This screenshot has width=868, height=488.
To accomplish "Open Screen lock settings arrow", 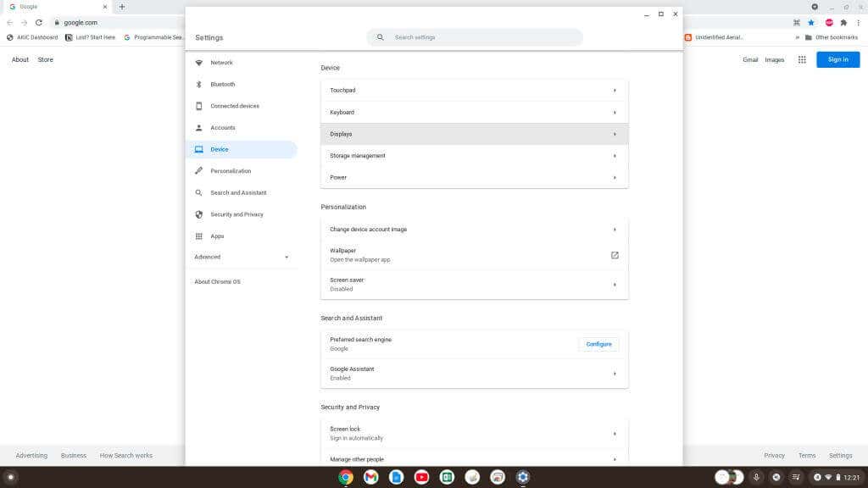I will (615, 434).
